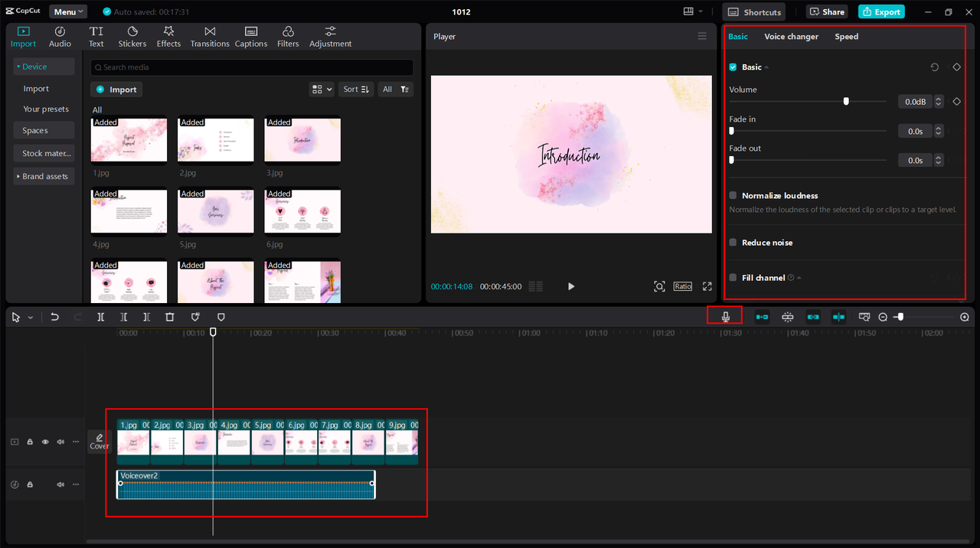Undo the last edit
The height and width of the screenshot is (548, 980).
[54, 317]
